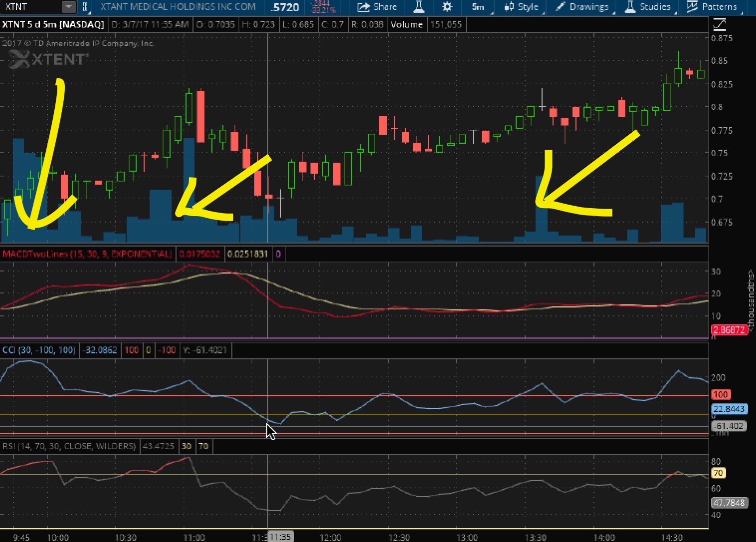
Task: Click the 12:00 time axis label
Action: tap(330, 538)
